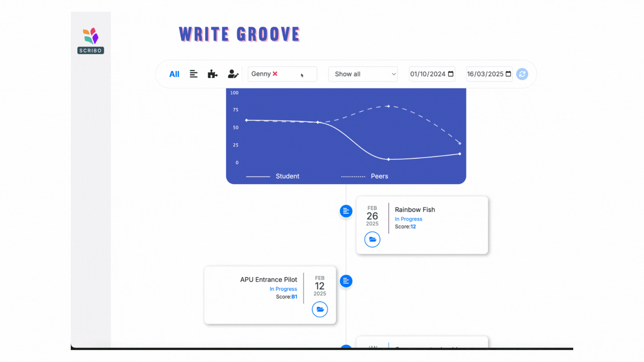
Task: Expand the Show all dropdown
Action: [363, 74]
